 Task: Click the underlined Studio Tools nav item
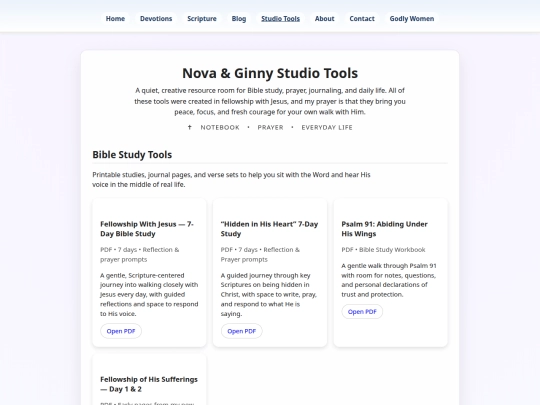280,19
